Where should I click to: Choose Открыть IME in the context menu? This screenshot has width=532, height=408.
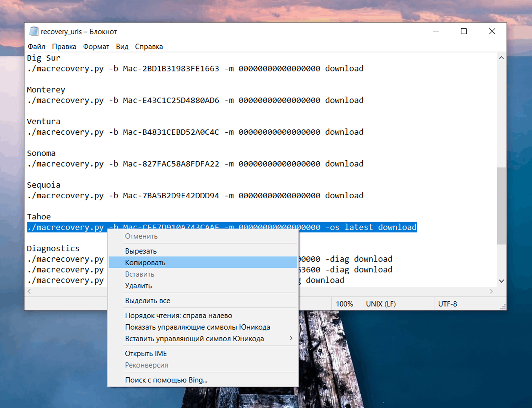(203, 353)
